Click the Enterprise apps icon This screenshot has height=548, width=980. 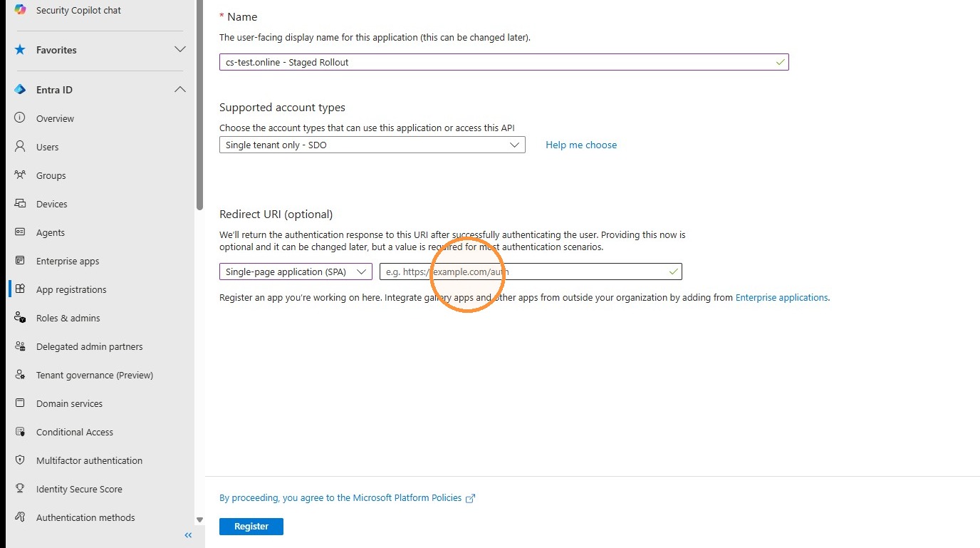click(20, 261)
